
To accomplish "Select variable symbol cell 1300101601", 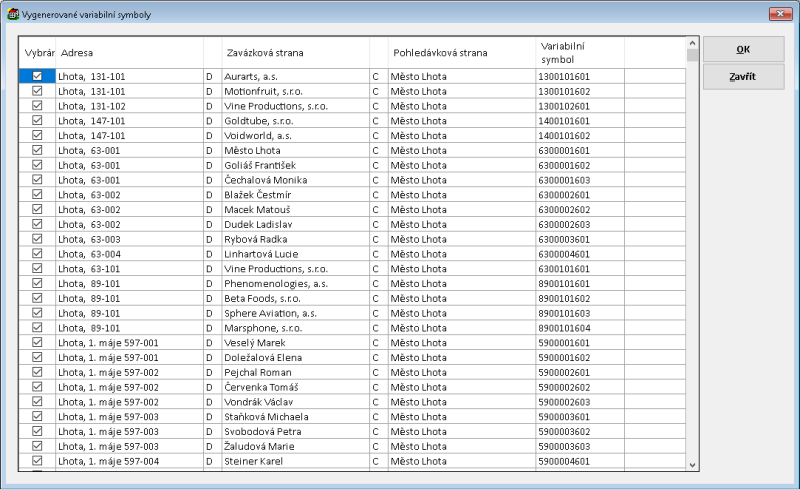I will point(579,76).
